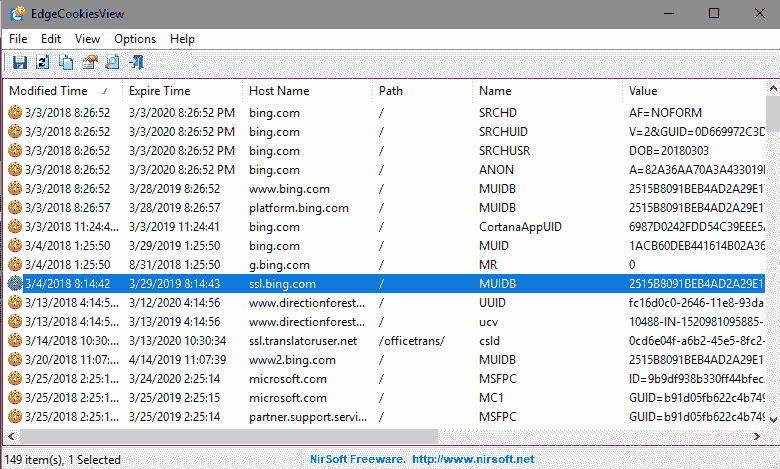Select the 'DOB=20180303' value cell
The width and height of the screenshot is (780, 469).
(669, 151)
